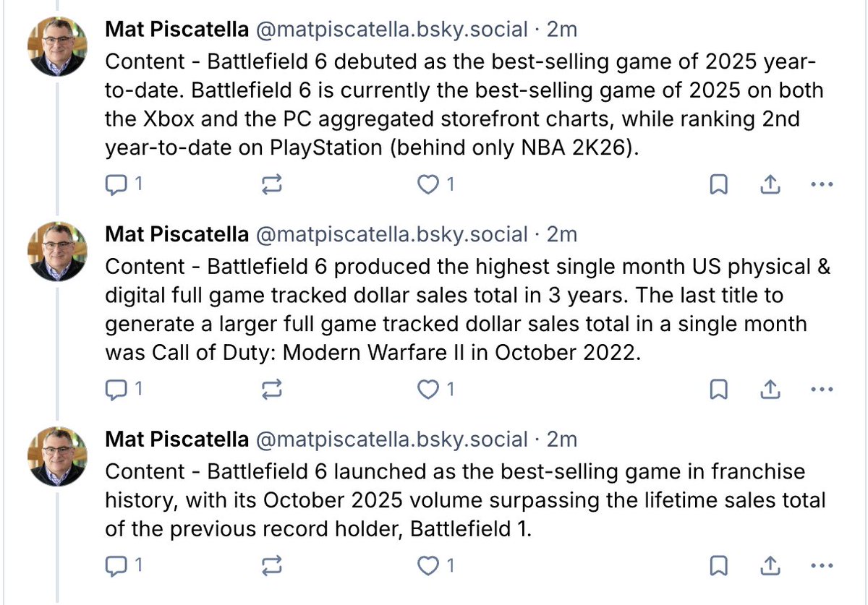
Task: Bookmark the Modern Warfare II post
Action: 718,390
